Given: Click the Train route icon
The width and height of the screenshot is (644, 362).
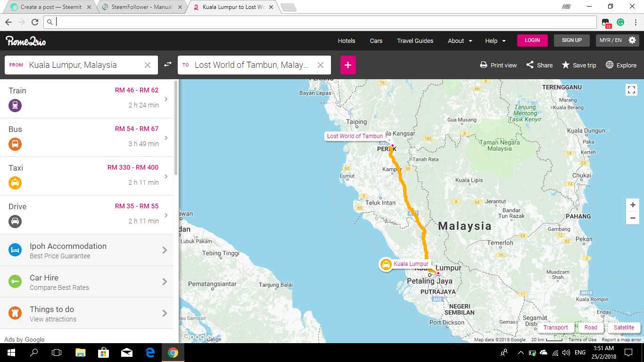Looking at the screenshot, I should (15, 106).
